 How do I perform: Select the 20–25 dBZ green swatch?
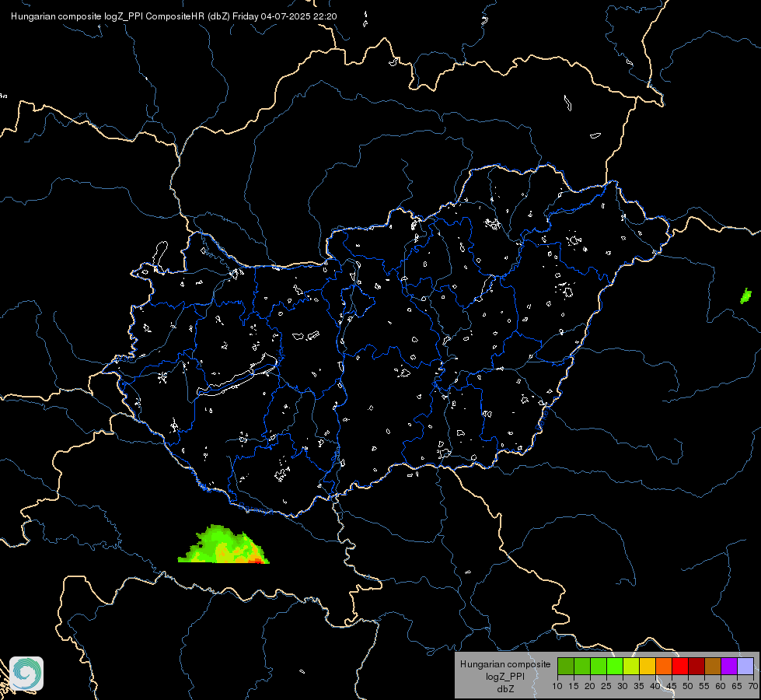599,666
